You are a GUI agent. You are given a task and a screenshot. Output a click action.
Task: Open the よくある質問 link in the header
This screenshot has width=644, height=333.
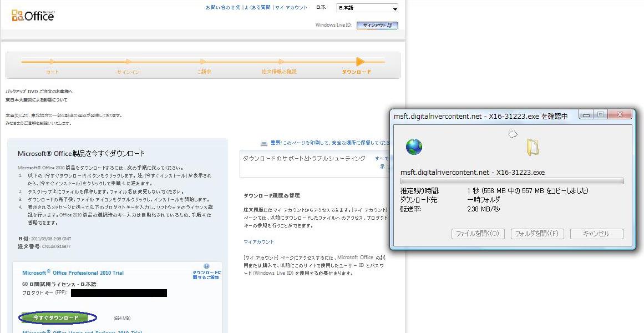coord(257,7)
